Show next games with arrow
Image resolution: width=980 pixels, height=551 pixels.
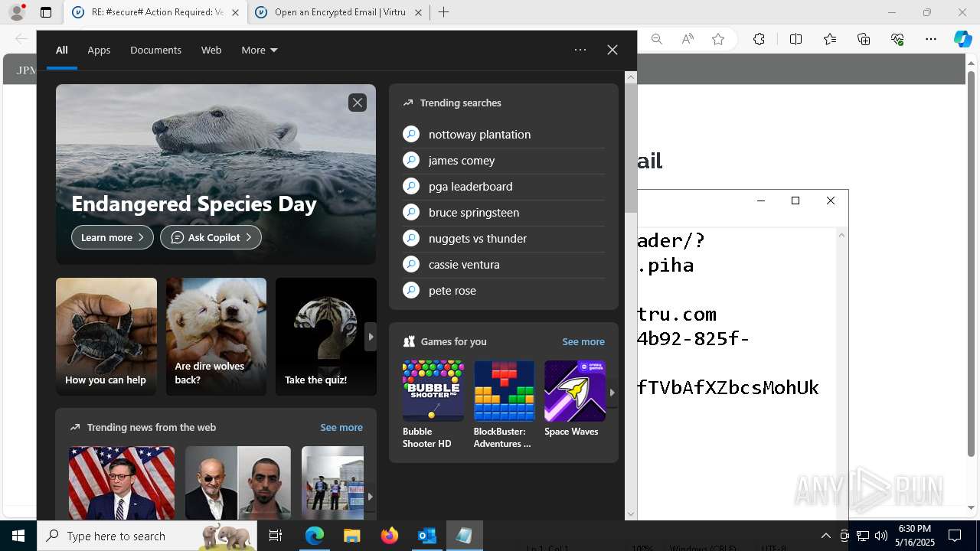click(x=612, y=392)
